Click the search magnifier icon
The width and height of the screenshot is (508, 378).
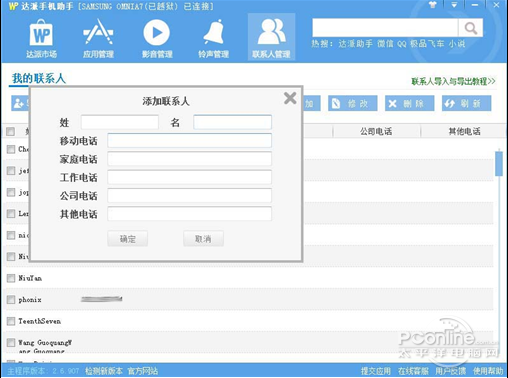[x=470, y=28]
